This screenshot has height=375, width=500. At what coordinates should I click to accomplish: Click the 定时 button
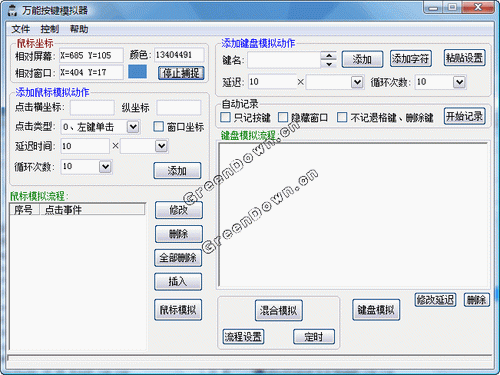tap(314, 337)
